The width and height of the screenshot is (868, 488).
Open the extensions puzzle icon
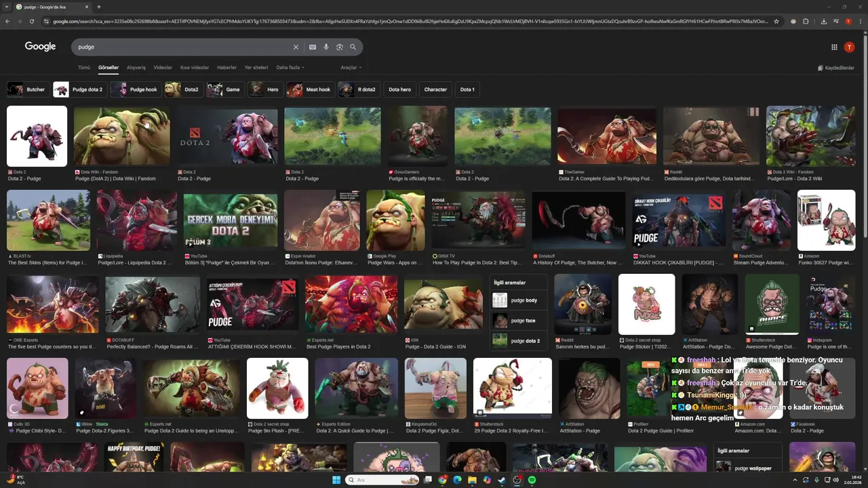806,21
